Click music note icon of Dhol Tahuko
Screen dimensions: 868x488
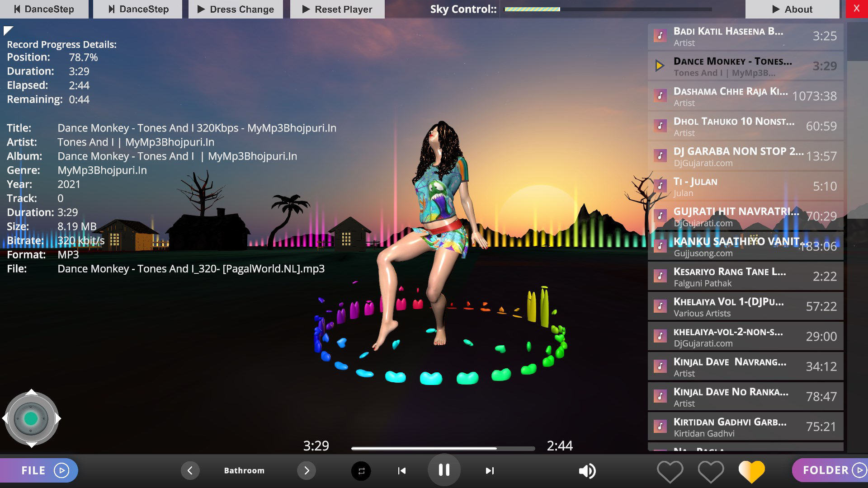click(x=660, y=126)
